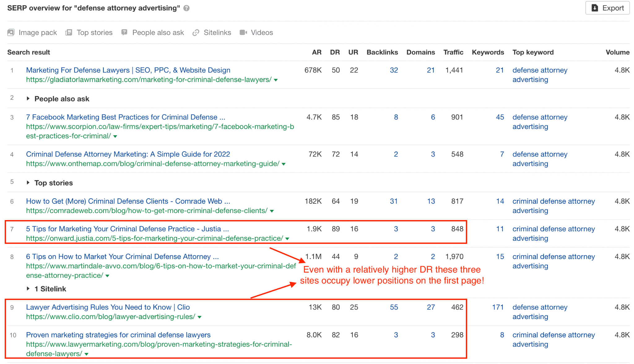Click AR value 678K for first result
The image size is (634, 364).
tap(313, 70)
